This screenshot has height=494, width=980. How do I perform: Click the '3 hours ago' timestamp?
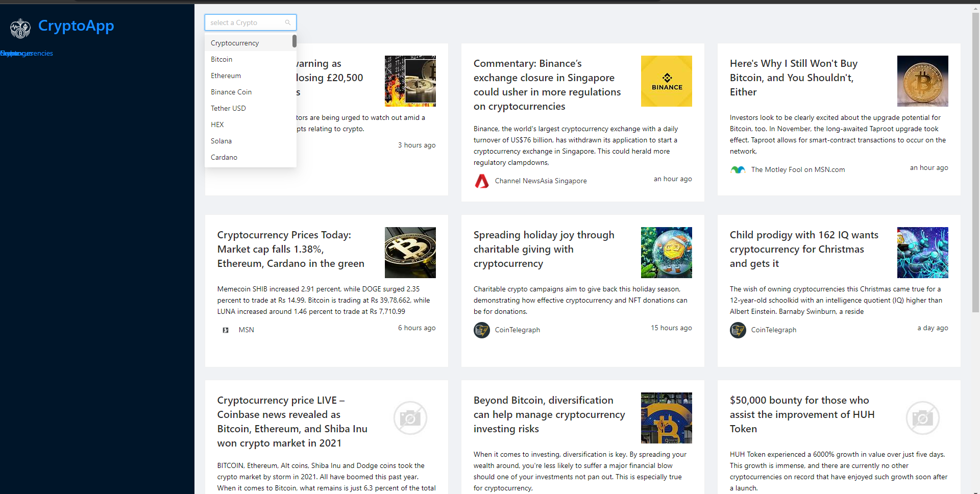click(417, 145)
